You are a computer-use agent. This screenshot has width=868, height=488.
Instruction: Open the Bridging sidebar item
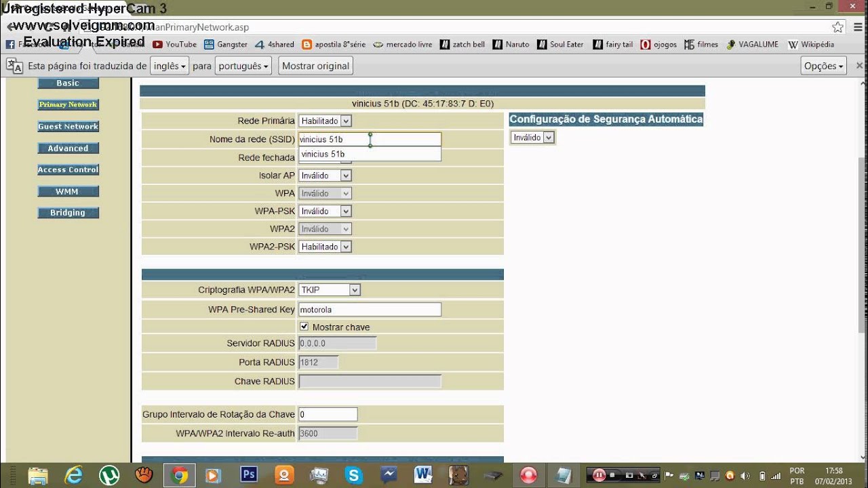(68, 213)
